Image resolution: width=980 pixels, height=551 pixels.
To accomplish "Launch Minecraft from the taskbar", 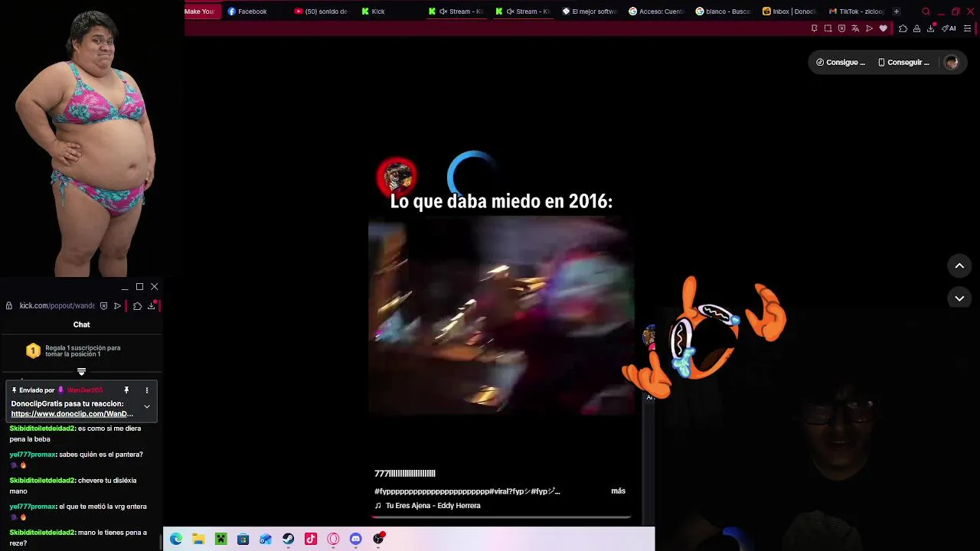I will [x=220, y=539].
